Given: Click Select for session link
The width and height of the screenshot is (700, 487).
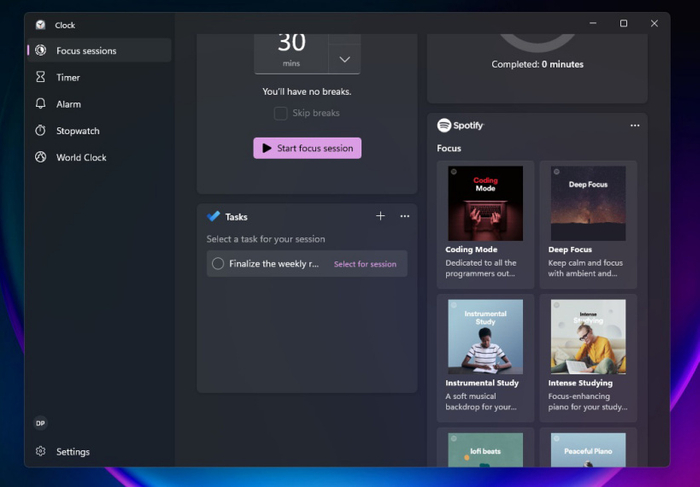Looking at the screenshot, I should click(x=365, y=264).
